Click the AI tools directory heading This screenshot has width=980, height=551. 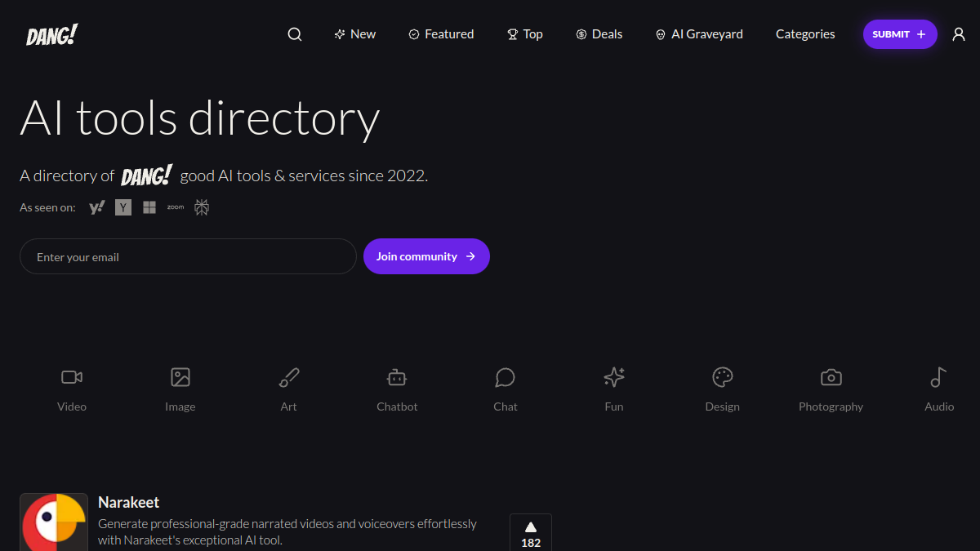pyautogui.click(x=200, y=118)
